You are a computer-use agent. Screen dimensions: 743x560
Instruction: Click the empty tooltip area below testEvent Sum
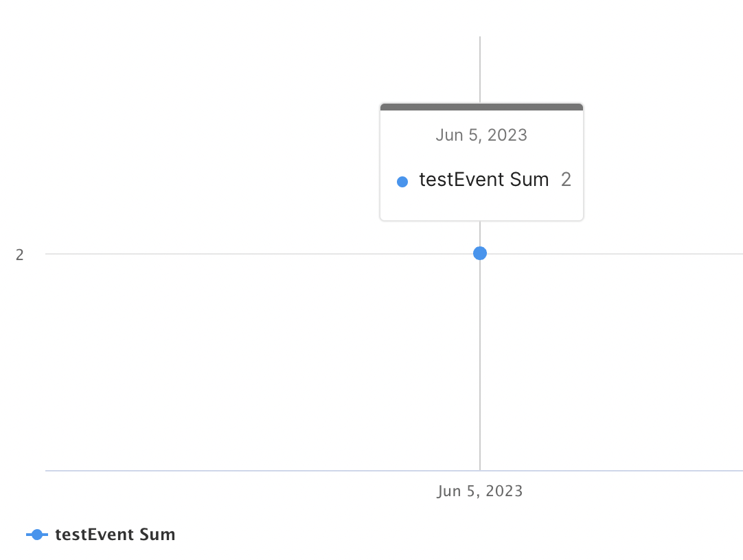tap(481, 206)
